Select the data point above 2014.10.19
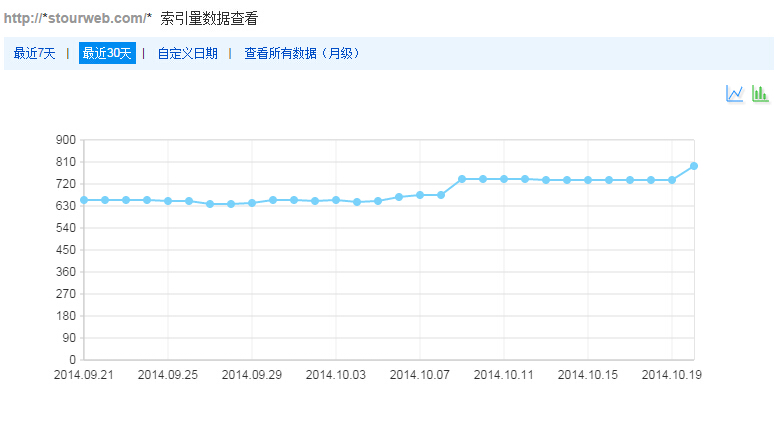Screen dimensions: 777x423 tap(672, 180)
